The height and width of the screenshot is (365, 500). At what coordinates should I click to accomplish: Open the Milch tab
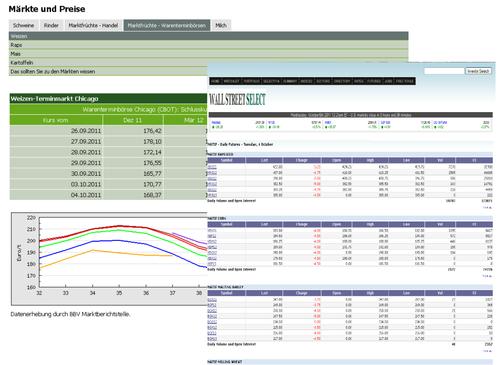pyautogui.click(x=221, y=25)
